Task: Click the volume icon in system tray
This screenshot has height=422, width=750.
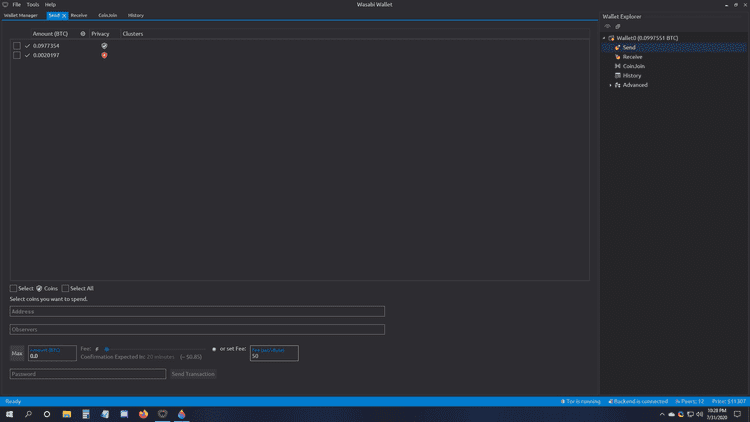Action: click(x=700, y=414)
